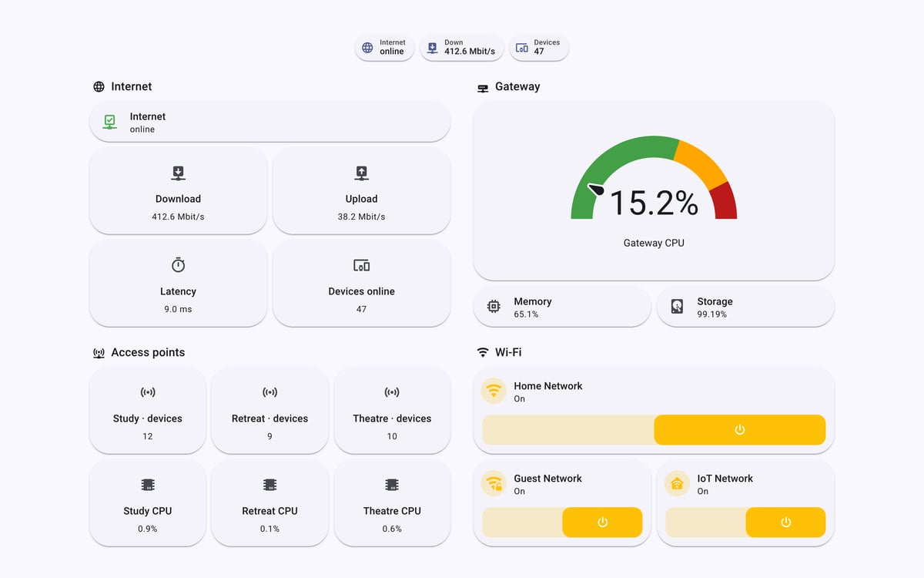The width and height of the screenshot is (924, 578).
Task: Click the Theatre devices count 10
Action: click(x=392, y=436)
